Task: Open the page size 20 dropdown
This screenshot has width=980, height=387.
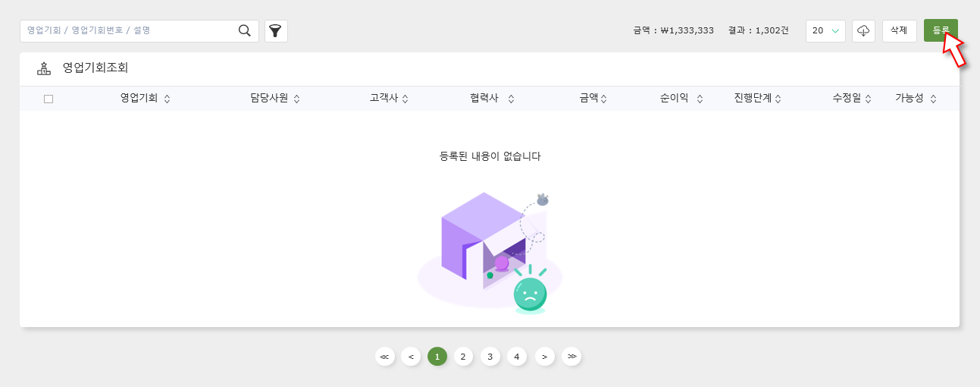Action: [x=825, y=31]
